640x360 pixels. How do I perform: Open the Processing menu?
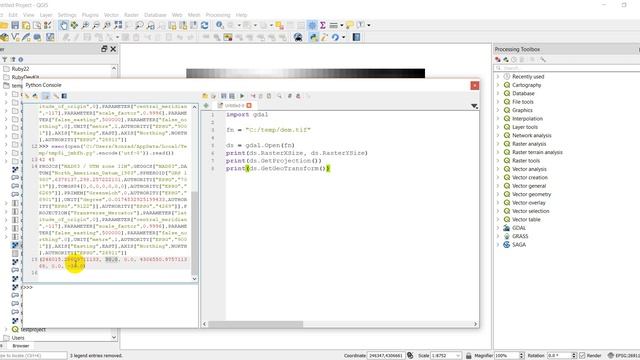point(218,15)
